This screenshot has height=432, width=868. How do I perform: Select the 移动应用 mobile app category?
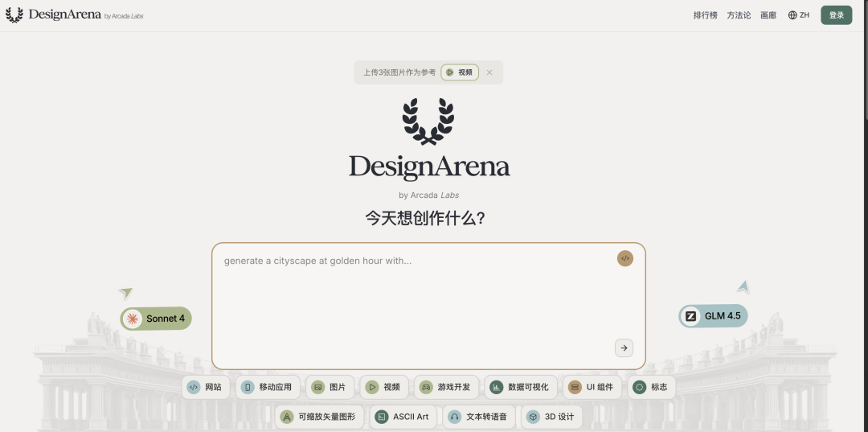[x=268, y=387]
